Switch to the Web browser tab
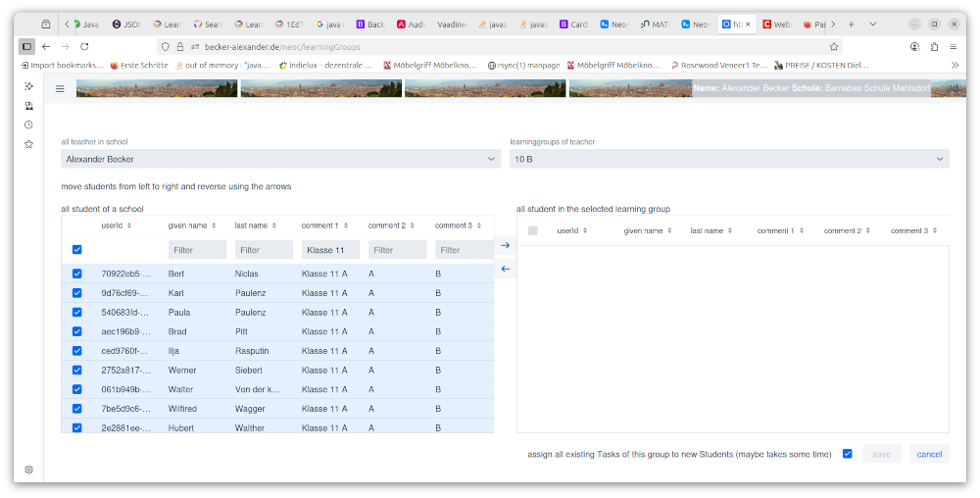Image resolution: width=980 pixels, height=498 pixels. pyautogui.click(x=776, y=25)
